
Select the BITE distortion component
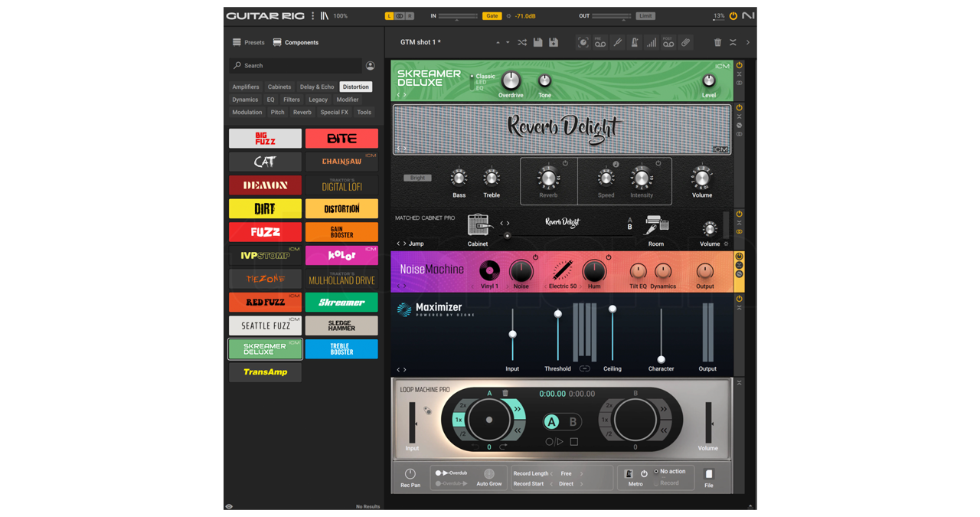point(341,139)
